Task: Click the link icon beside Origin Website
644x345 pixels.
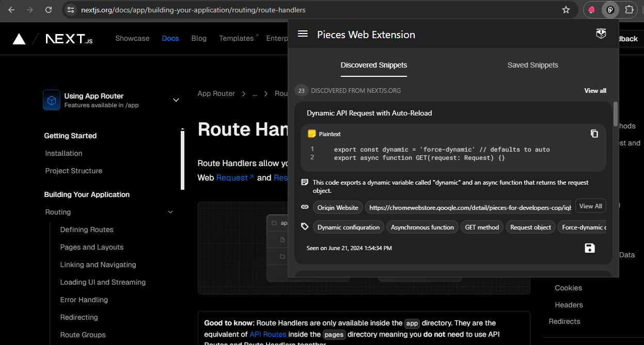Action: click(x=305, y=207)
